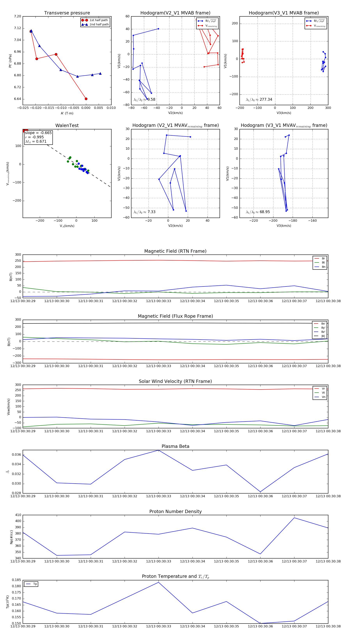Click the 'Proton Temperature and Te/Tp' title

(x=175, y=576)
